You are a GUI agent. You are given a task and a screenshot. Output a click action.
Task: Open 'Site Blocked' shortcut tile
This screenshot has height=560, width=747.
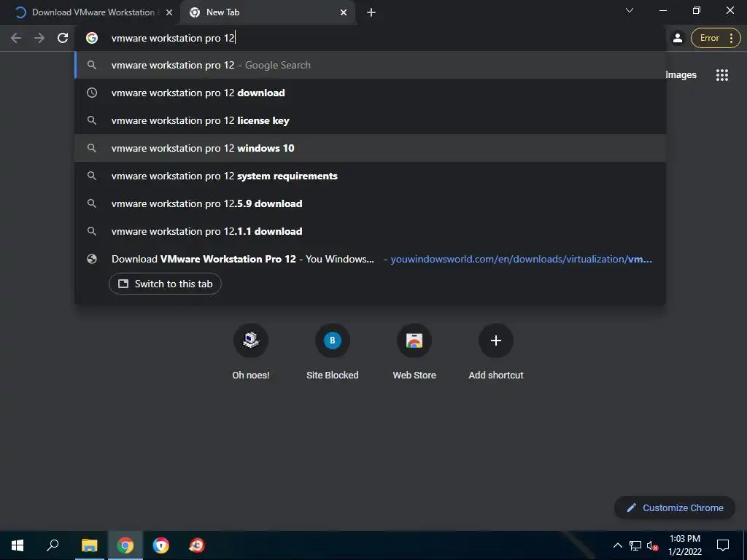(x=333, y=351)
